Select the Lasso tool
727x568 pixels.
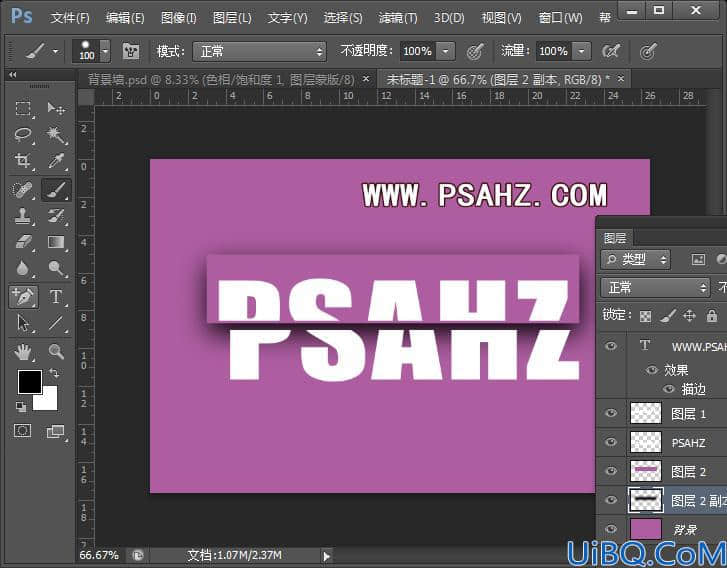[23, 134]
